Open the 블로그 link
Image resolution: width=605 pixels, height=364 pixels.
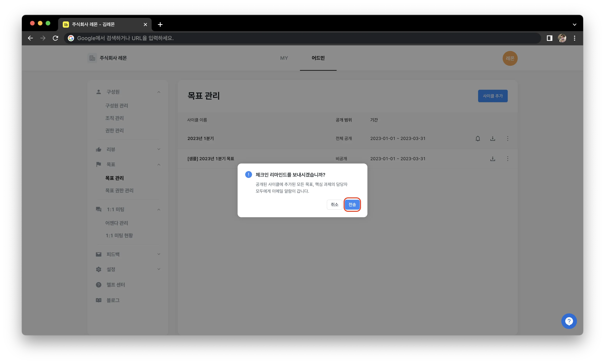click(113, 300)
